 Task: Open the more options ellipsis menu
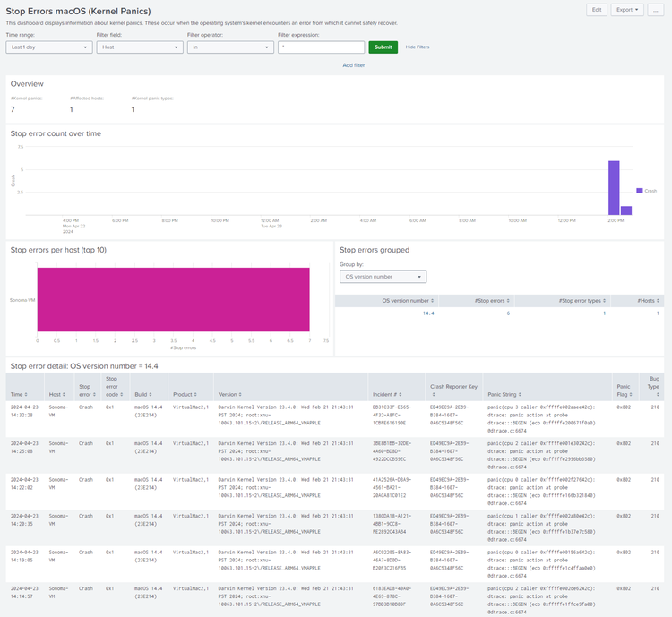pos(655,10)
